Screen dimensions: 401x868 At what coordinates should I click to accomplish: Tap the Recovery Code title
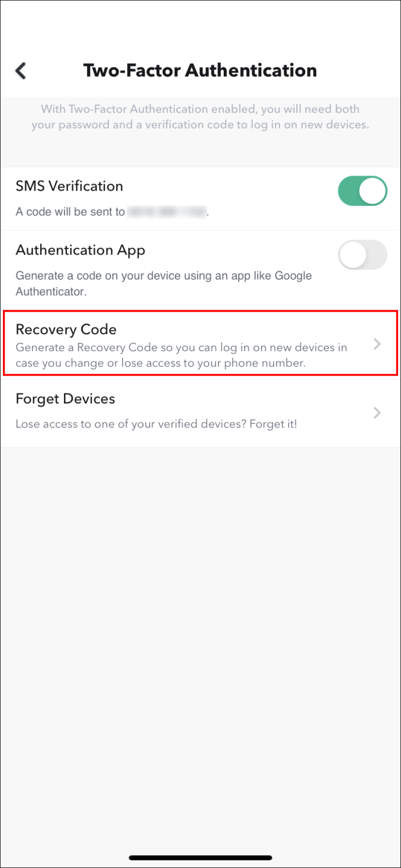click(x=66, y=329)
